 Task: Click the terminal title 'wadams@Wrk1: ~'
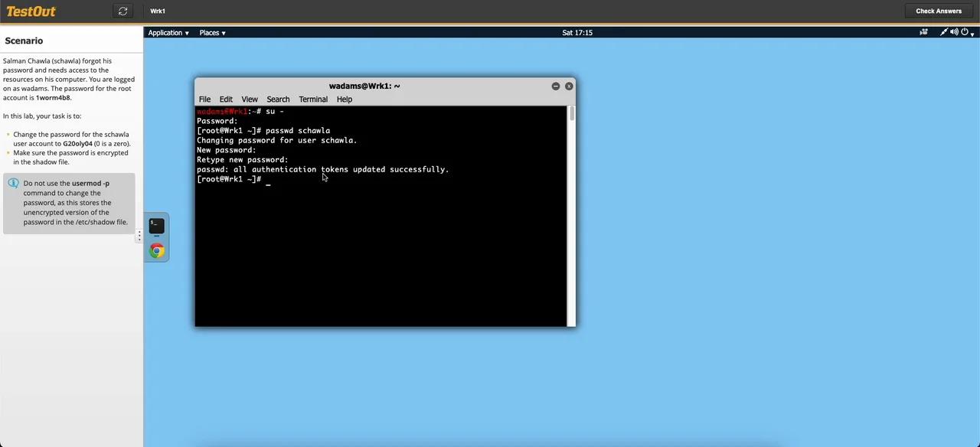pos(364,86)
